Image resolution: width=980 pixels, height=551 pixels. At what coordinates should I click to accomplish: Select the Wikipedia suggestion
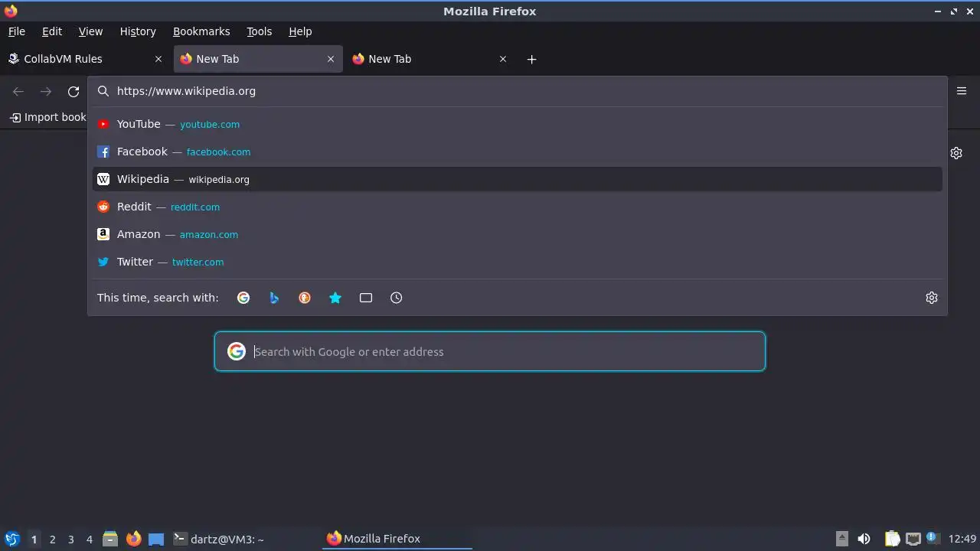[518, 179]
